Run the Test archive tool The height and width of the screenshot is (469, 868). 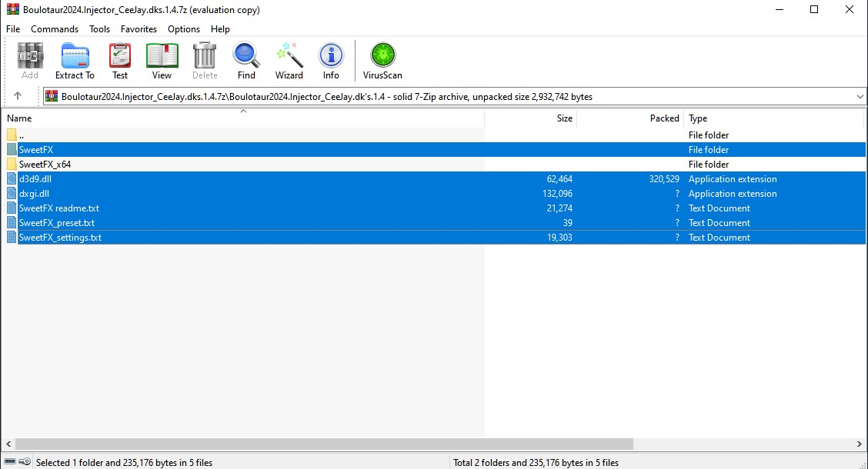pos(120,55)
